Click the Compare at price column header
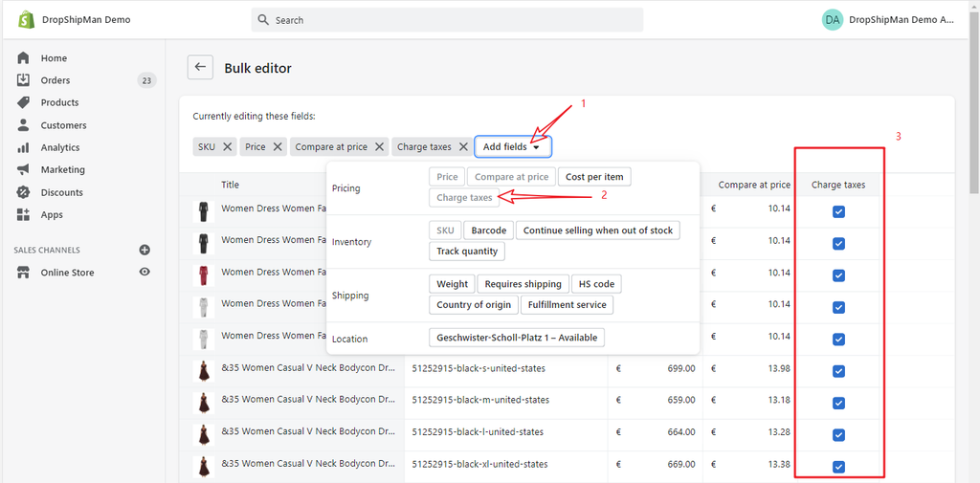Screen dimensions: 980x483 coord(754,185)
